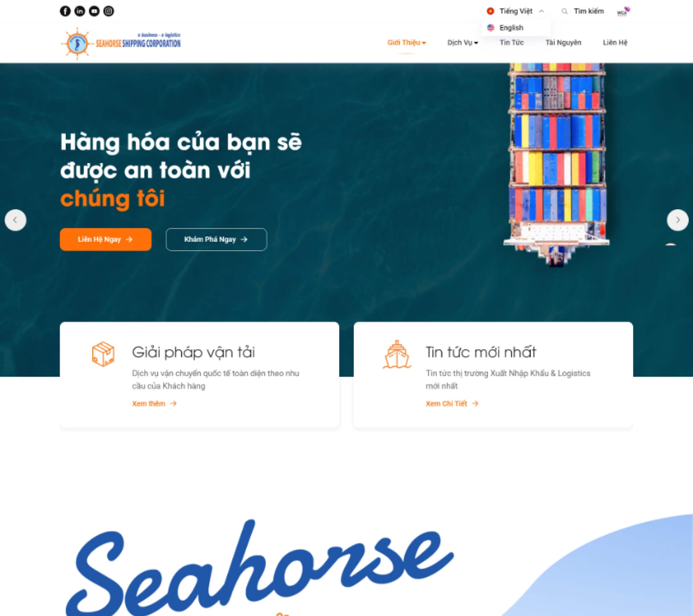693x616 pixels.
Task: Click the WCA member badge icon
Action: point(623,12)
